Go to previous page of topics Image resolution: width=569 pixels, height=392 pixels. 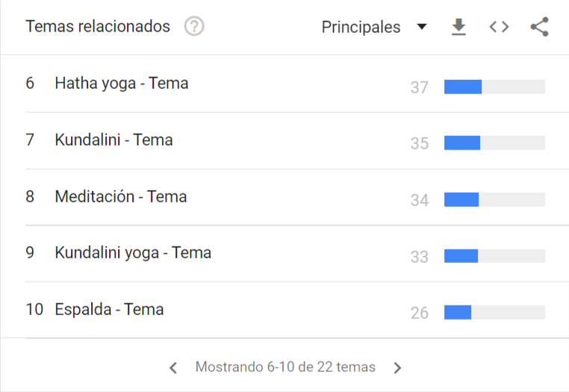(x=173, y=367)
